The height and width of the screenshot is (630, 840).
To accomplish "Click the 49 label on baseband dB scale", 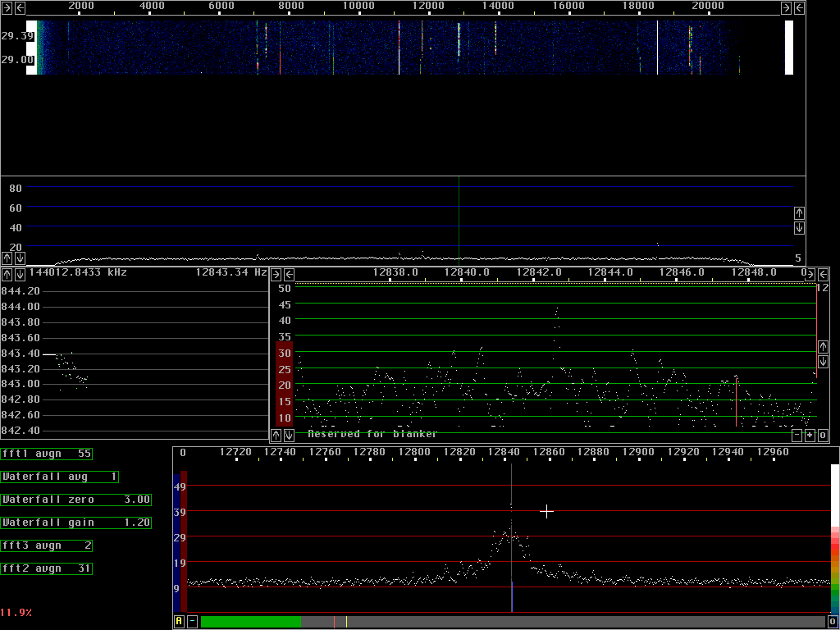I will click(180, 486).
